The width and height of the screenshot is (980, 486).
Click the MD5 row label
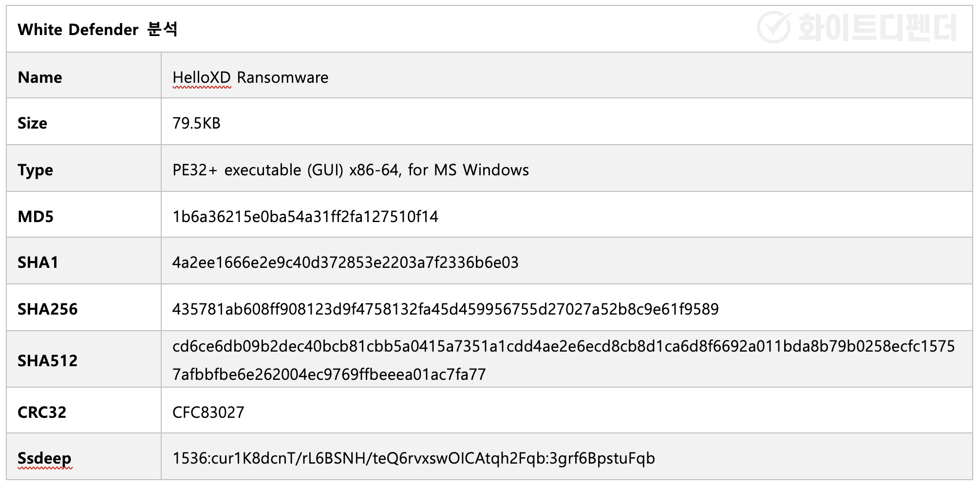[36, 217]
